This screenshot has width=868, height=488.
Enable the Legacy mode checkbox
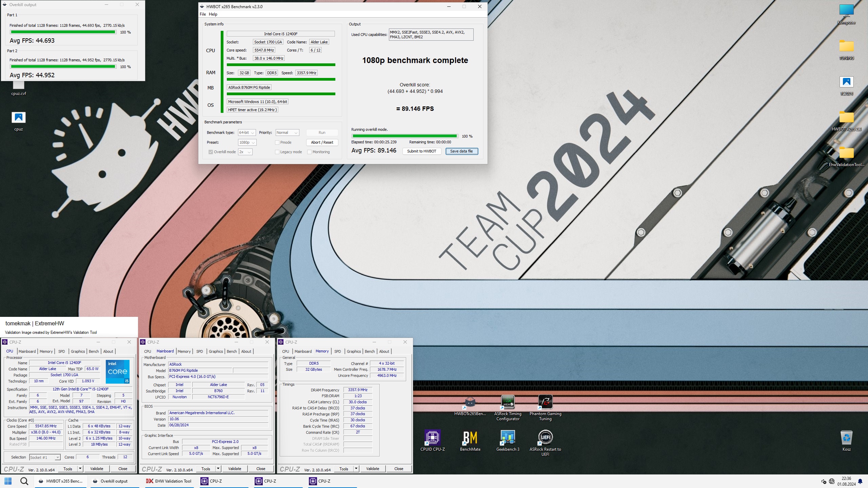[x=277, y=152]
